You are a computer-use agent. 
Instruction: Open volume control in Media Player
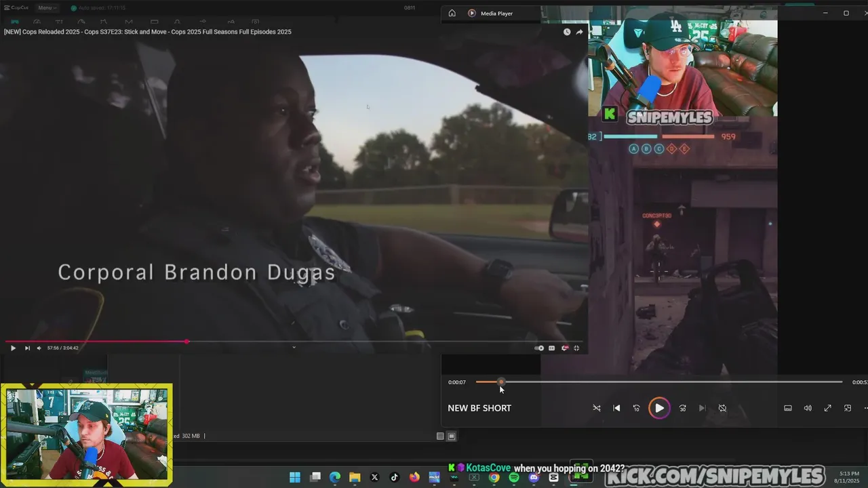[808, 408]
